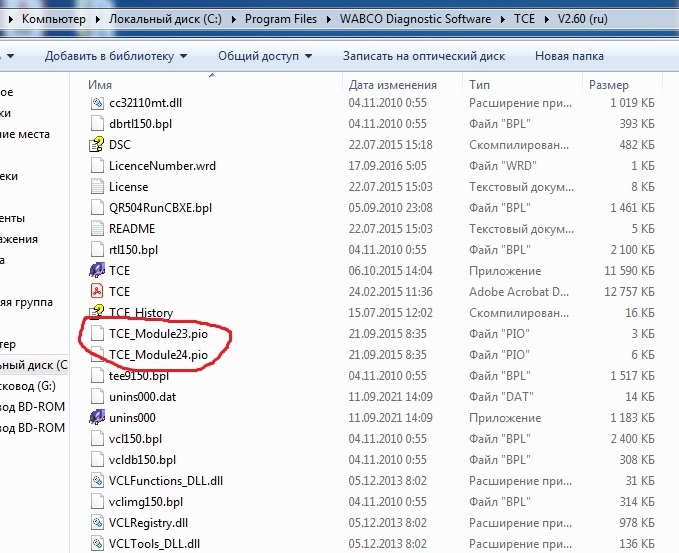Click the 'README' file name
Viewport: 679px width, 553px height.
pyautogui.click(x=132, y=229)
